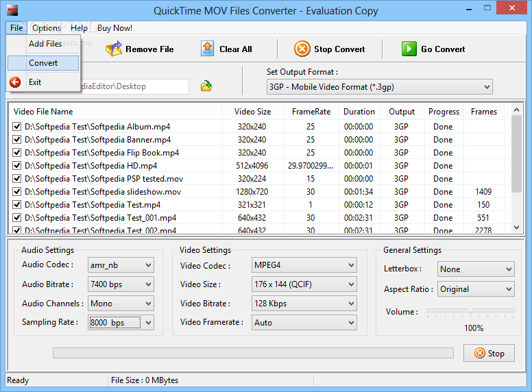Click 'File Size : 0 MBytes' status text

click(x=145, y=380)
